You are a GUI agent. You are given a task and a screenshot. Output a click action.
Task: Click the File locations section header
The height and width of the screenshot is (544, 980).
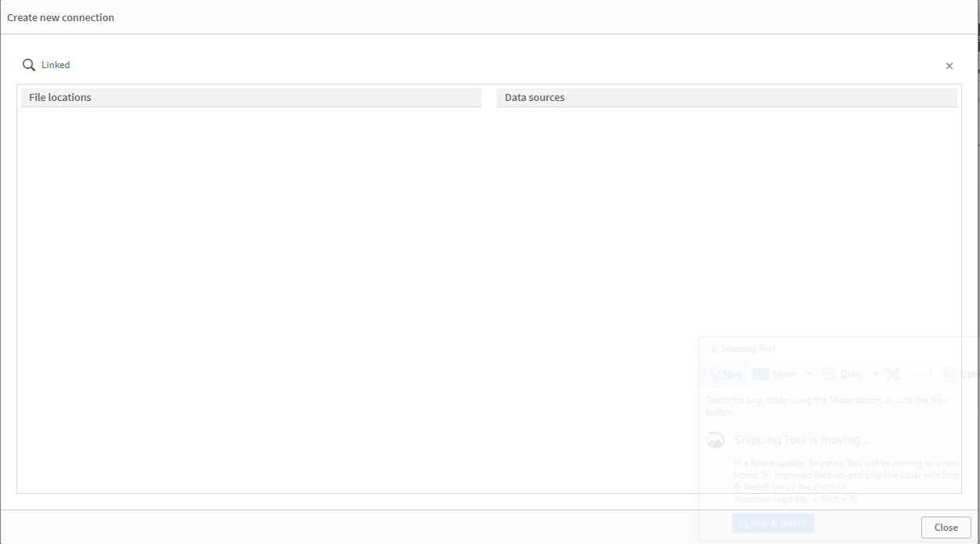pyautogui.click(x=251, y=98)
